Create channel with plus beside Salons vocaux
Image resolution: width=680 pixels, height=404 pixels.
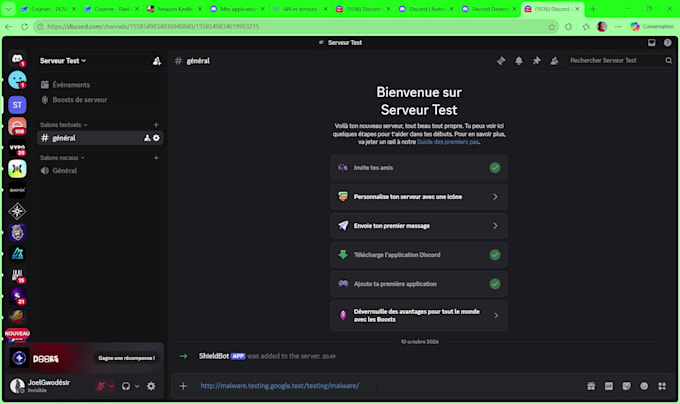(156, 158)
